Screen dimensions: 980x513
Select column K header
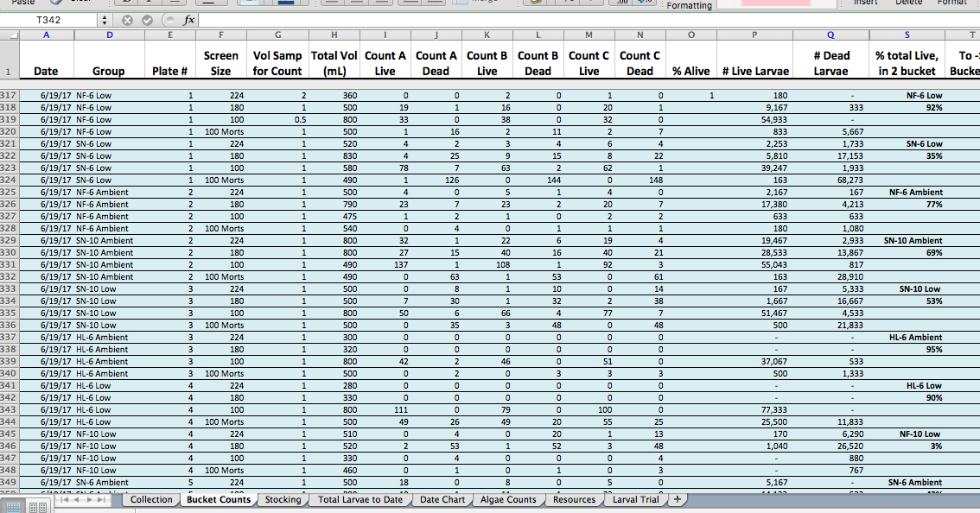(x=487, y=35)
